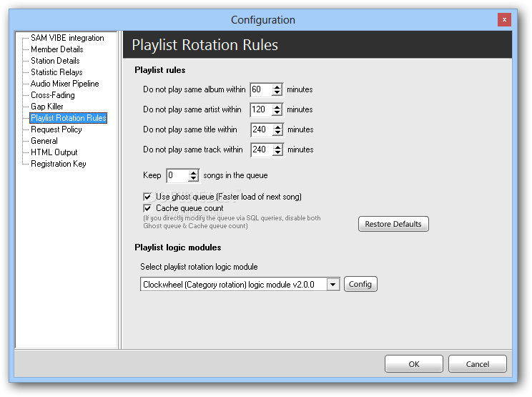The height and width of the screenshot is (397, 532).
Task: Open Gap Killer settings
Action: [46, 107]
